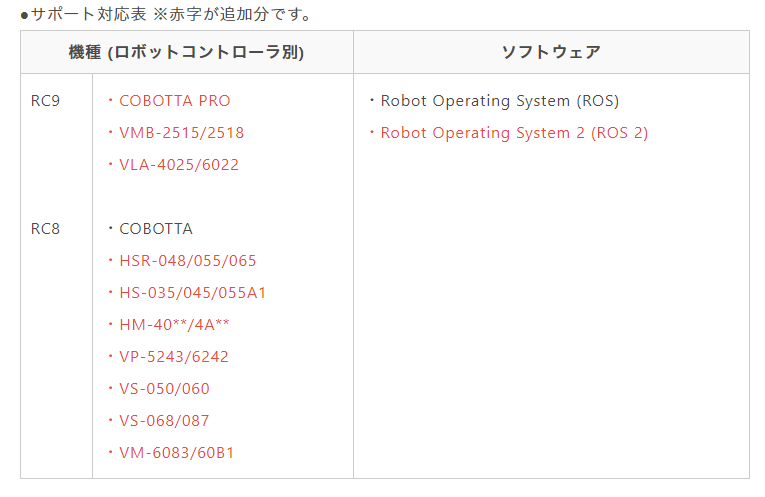The height and width of the screenshot is (497, 765).
Task: Click the black bullet before サポート対応表
Action: coord(24,15)
